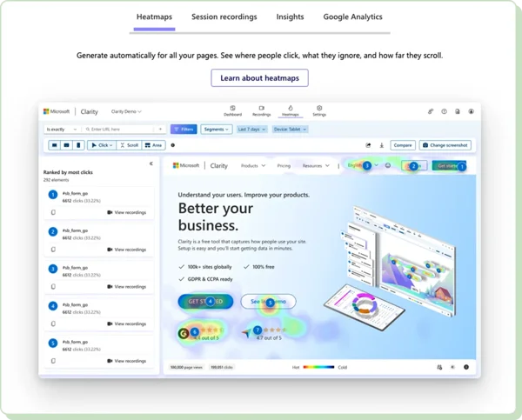Click the download heatmap icon
Viewport: 522px width, 420px height.
pos(382,145)
